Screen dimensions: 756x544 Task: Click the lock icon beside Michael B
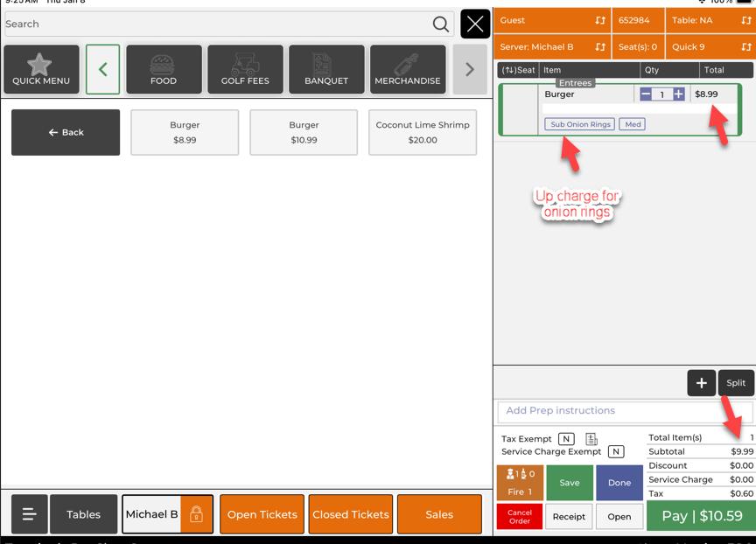196,514
